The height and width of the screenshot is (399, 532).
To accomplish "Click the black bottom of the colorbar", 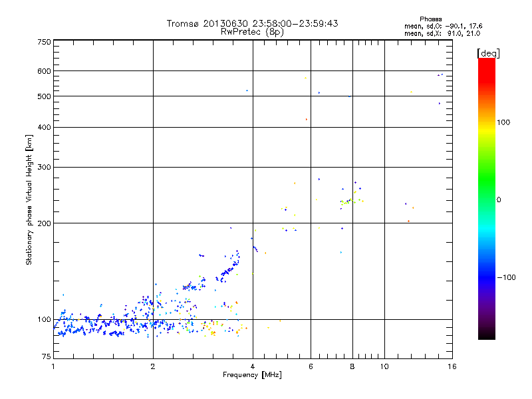I will pos(487,334).
